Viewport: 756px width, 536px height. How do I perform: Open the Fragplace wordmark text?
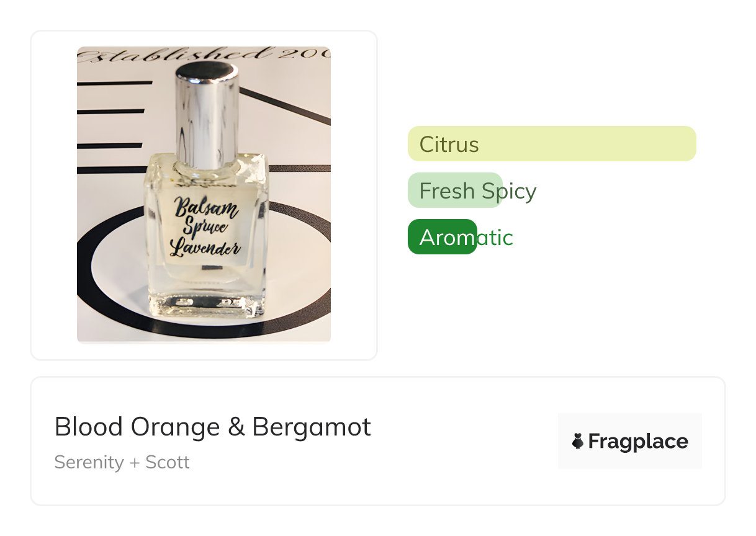click(638, 441)
